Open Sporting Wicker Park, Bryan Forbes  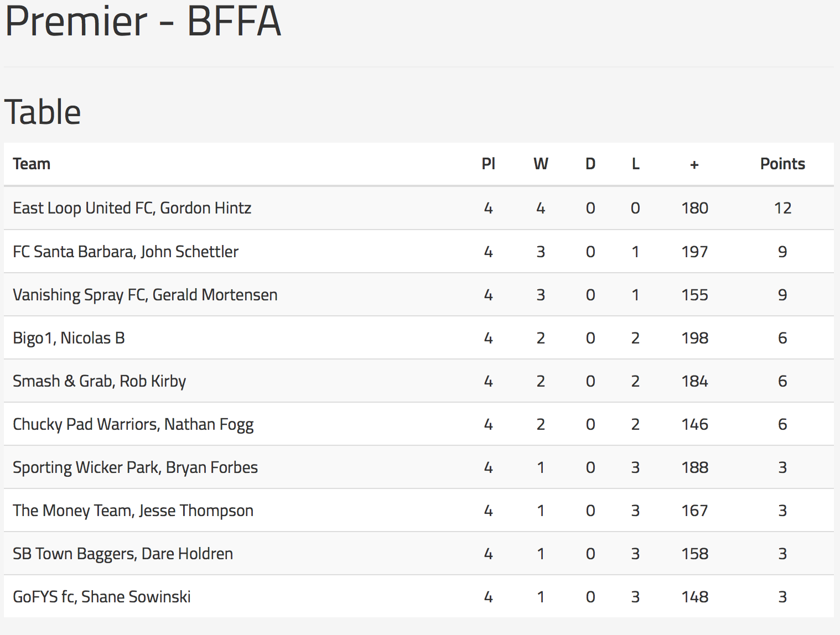tap(136, 467)
